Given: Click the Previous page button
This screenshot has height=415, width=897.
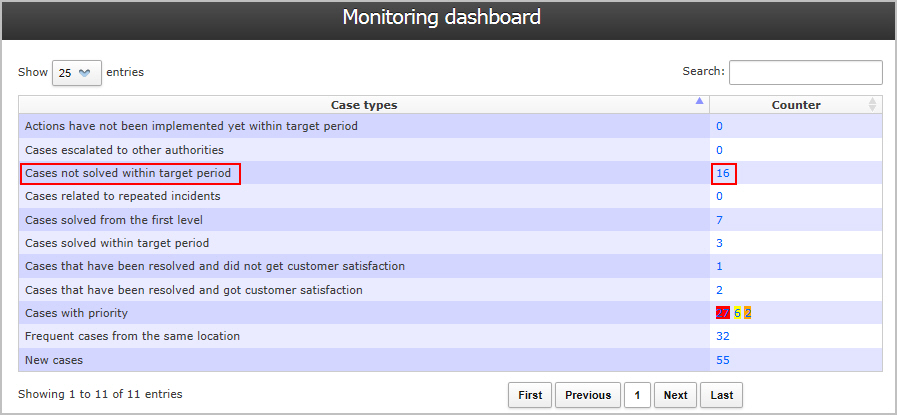Looking at the screenshot, I should (588, 395).
